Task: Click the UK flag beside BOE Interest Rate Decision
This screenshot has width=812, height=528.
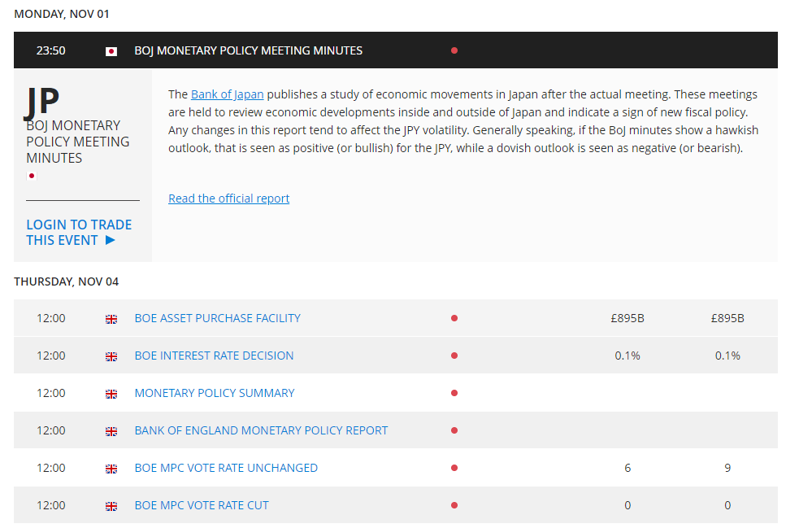Action: (111, 356)
